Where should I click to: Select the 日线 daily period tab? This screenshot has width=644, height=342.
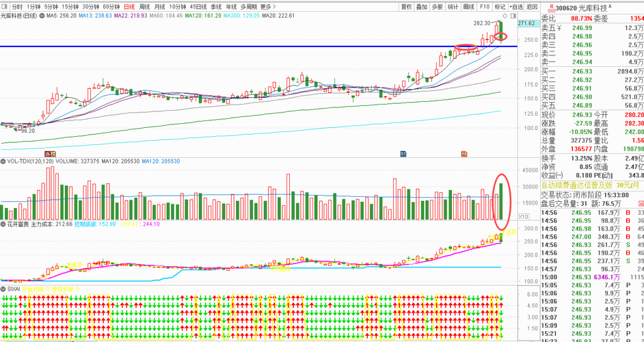tap(129, 7)
